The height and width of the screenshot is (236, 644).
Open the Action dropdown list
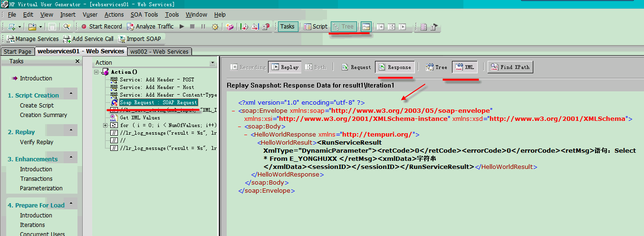click(x=212, y=63)
